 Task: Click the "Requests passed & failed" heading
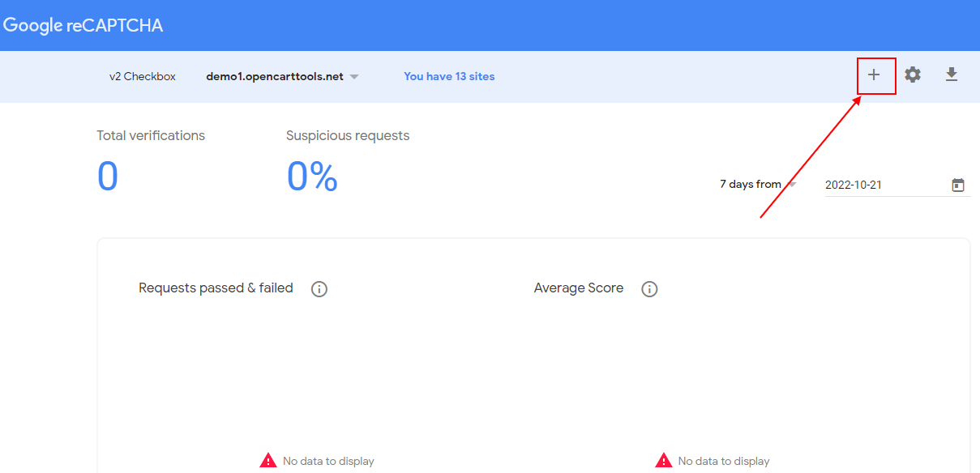[216, 288]
